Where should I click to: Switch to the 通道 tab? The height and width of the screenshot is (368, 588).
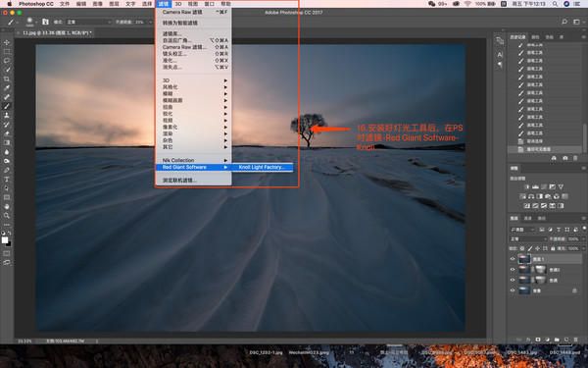click(x=527, y=218)
